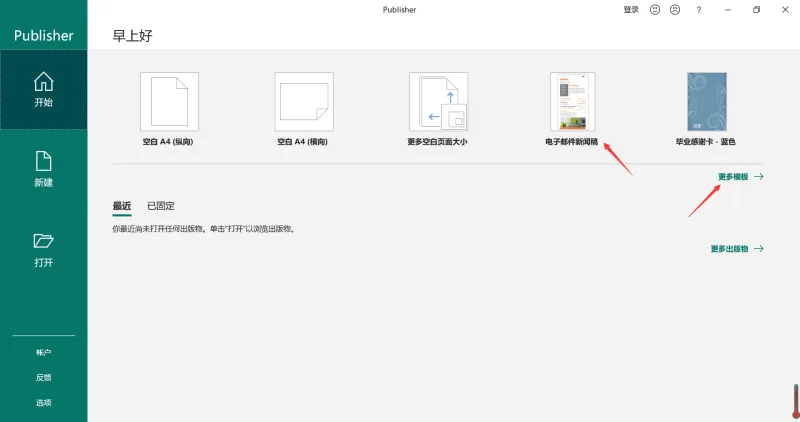
Task: Click the 你最近尚未打开任何出版物 message
Action: point(204,229)
